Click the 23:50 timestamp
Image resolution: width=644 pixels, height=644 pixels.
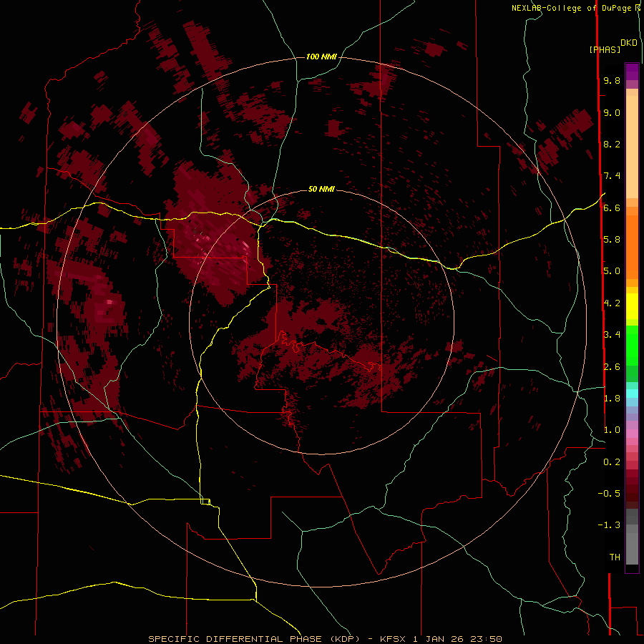click(x=487, y=639)
